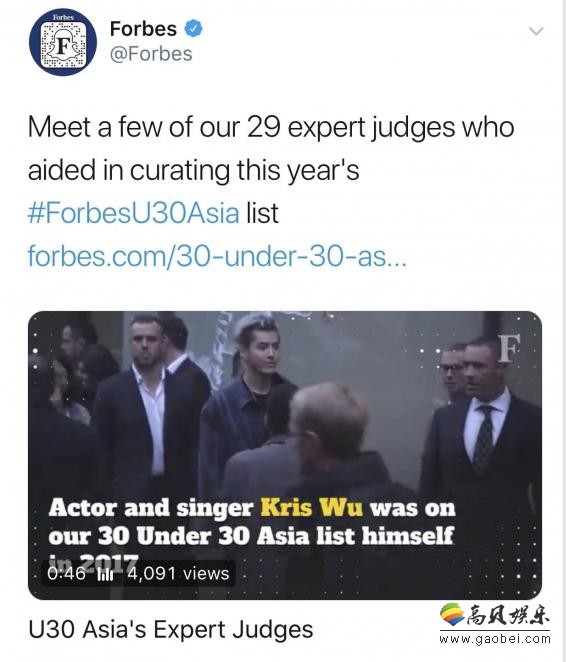The width and height of the screenshot is (566, 662).
Task: Click the tweet text about 29 expert judges
Action: coord(271,149)
